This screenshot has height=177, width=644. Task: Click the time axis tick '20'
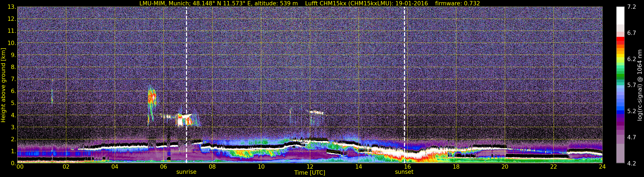[x=505, y=167]
